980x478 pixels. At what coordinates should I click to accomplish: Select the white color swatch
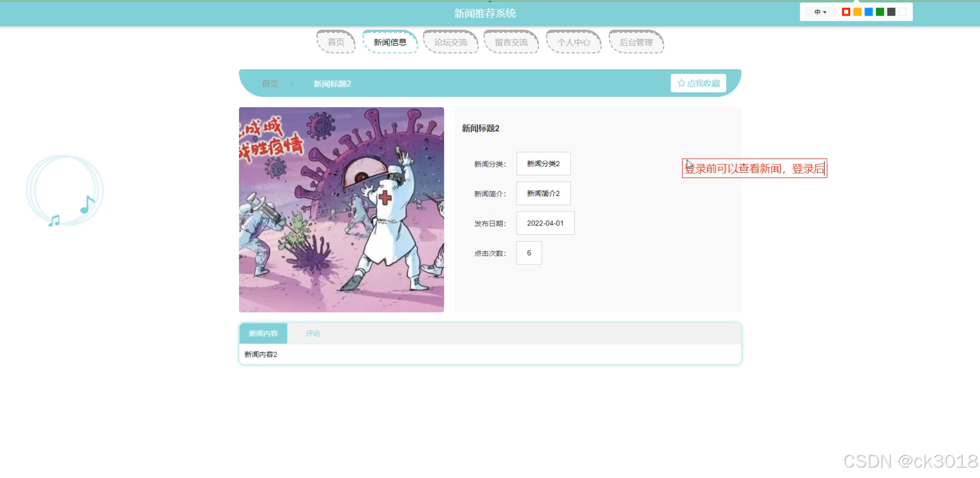pyautogui.click(x=902, y=12)
